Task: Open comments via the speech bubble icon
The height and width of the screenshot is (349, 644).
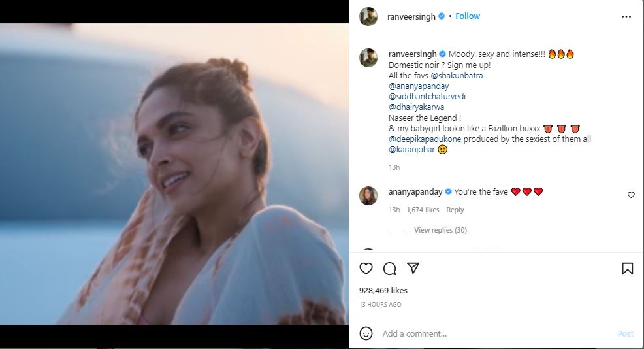Action: 390,269
